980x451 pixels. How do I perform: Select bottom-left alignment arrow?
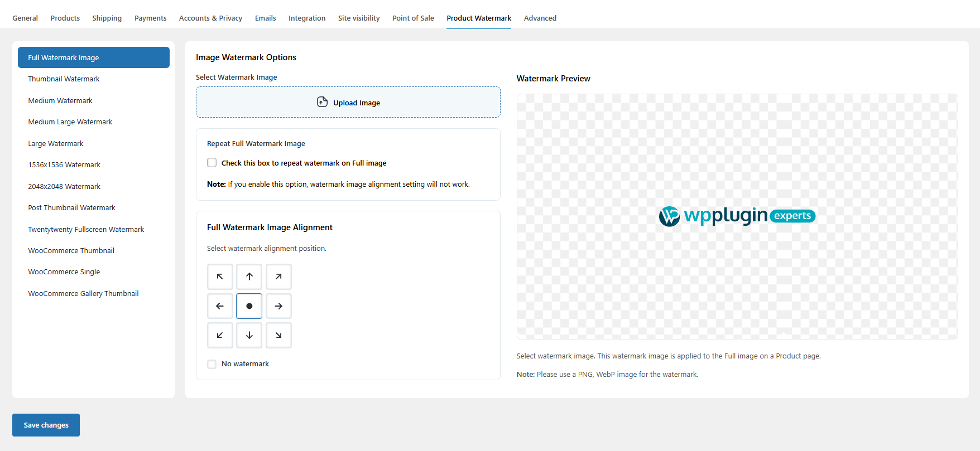point(220,335)
